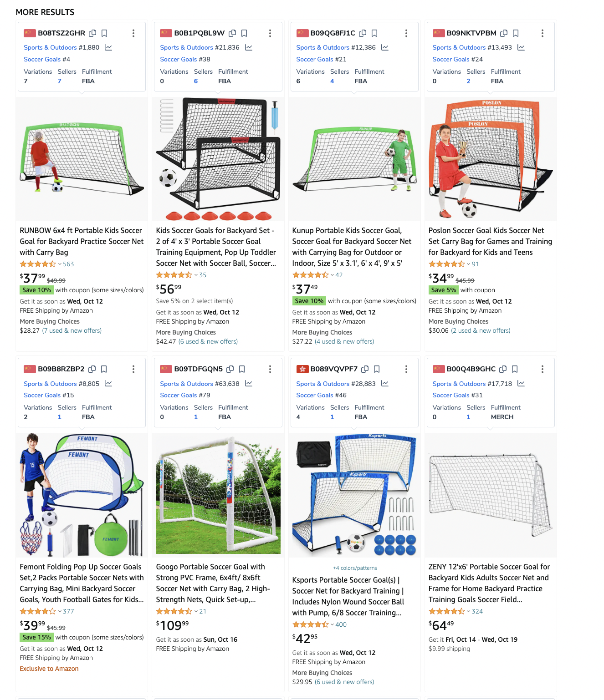Copy the ASIN B09NKTVPBM
This screenshot has width=604, height=700.
coord(504,33)
